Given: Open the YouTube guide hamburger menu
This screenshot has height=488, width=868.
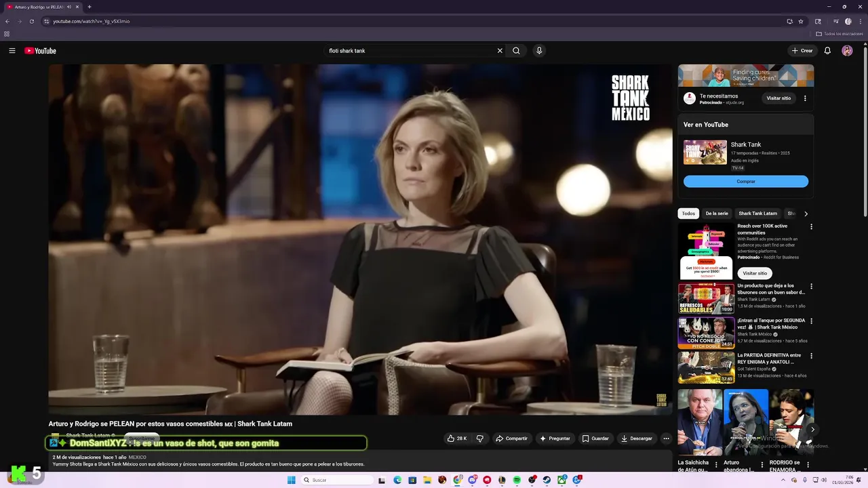Looking at the screenshot, I should pos(12,51).
